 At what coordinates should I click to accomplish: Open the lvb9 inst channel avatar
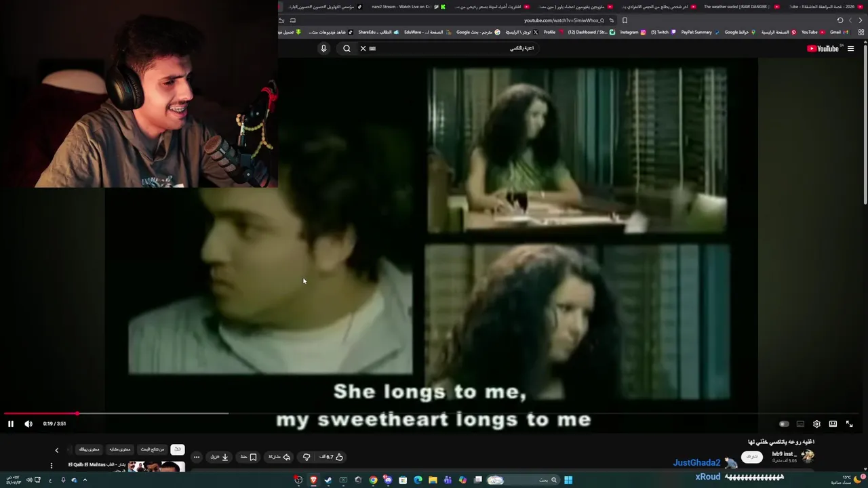coord(808,456)
